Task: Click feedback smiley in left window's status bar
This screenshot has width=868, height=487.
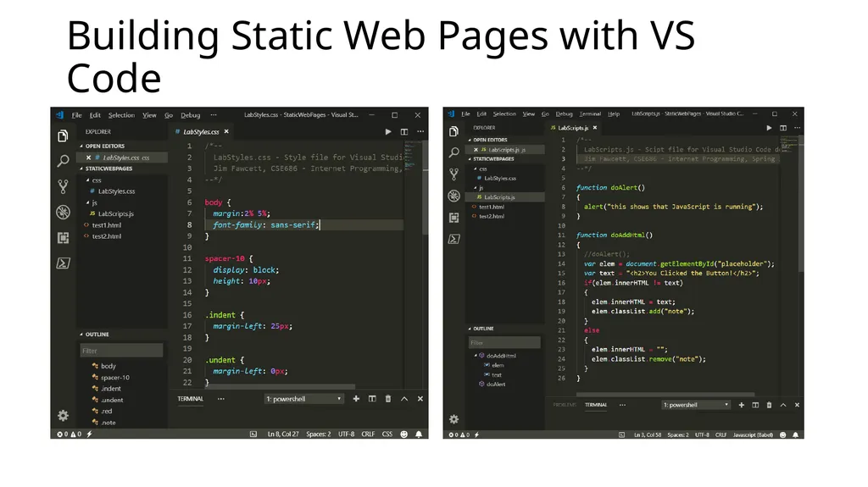Action: (404, 434)
